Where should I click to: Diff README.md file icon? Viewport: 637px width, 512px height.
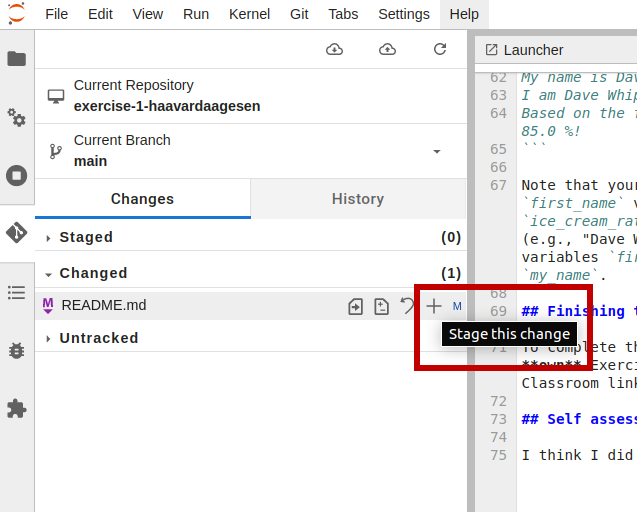click(381, 306)
